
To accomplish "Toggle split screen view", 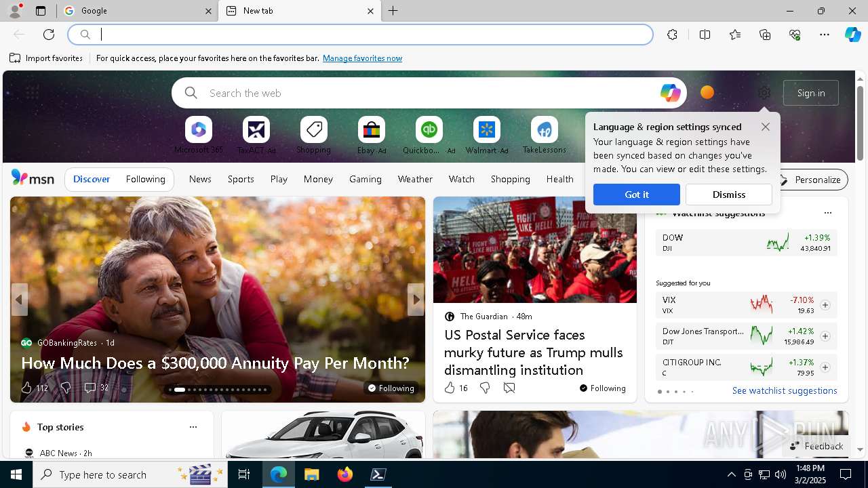I will [705, 35].
